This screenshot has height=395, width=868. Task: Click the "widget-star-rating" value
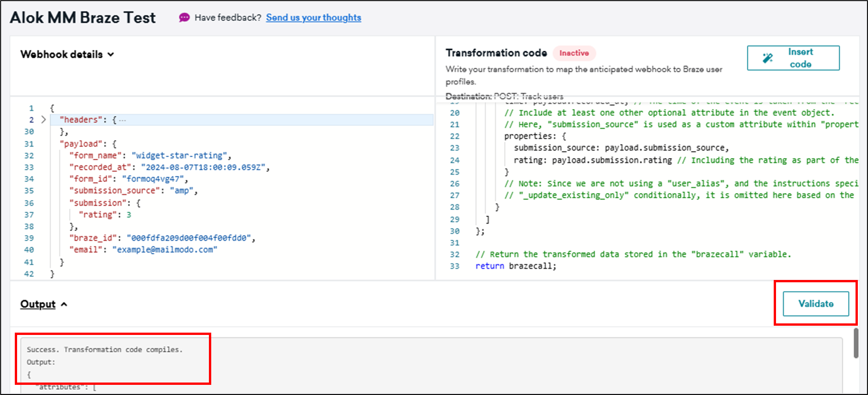coord(179,155)
